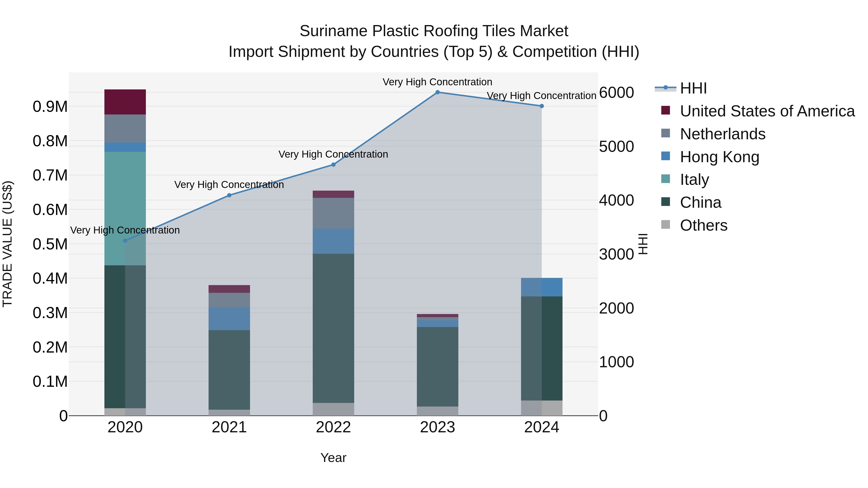
Task: Click the Netherlands gray-blue legend swatch
Action: coord(665,133)
